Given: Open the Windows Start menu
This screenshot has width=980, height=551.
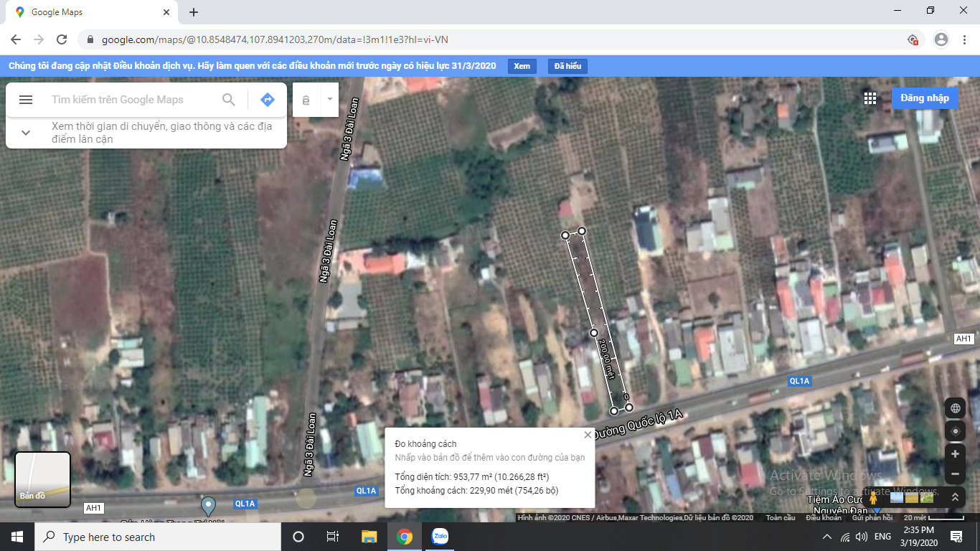Looking at the screenshot, I should (17, 537).
